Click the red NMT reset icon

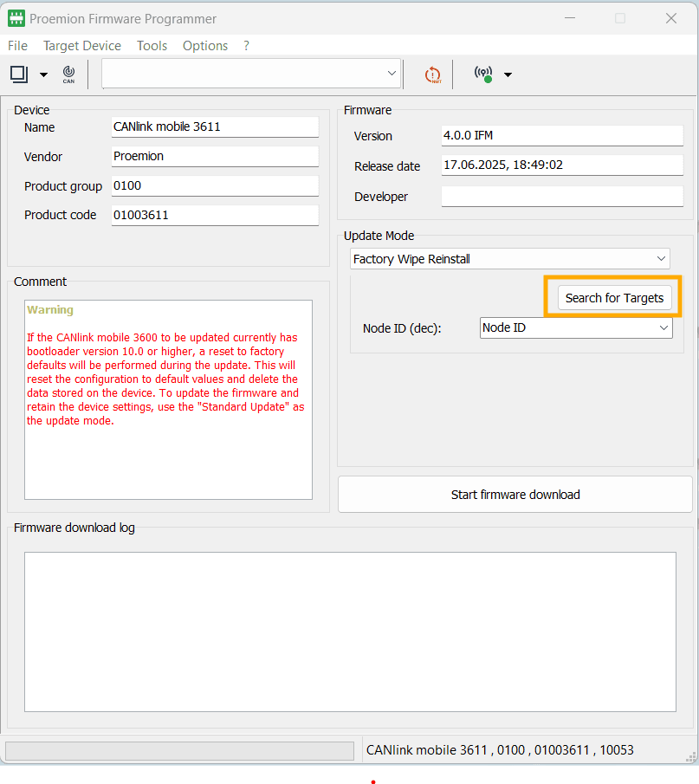pos(432,75)
